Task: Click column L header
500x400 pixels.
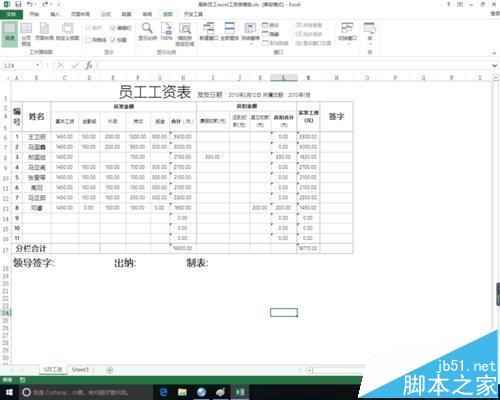Action: pos(284,78)
